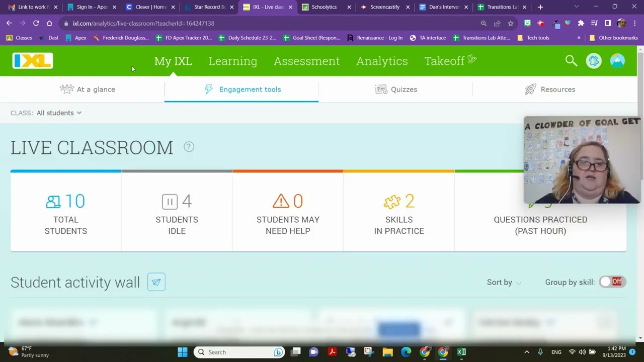Open new browser tab
The width and height of the screenshot is (644, 362).
540,7
